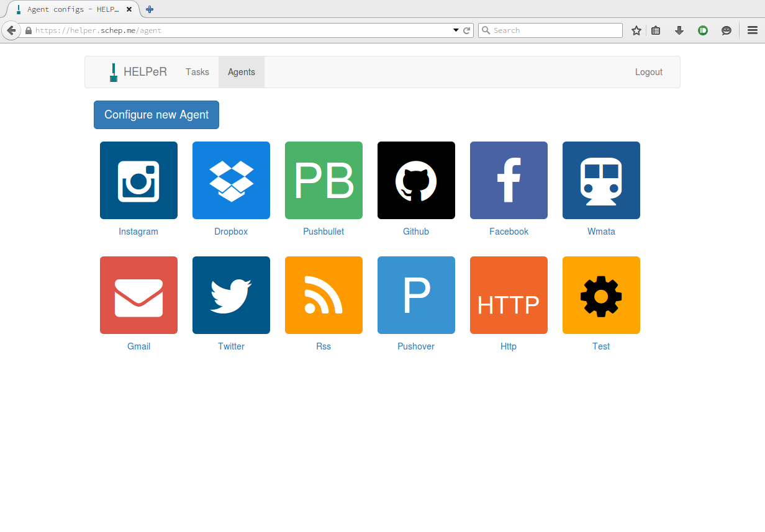Follow the Gmail text link
Viewport: 765px width, 532px height.
click(x=138, y=346)
